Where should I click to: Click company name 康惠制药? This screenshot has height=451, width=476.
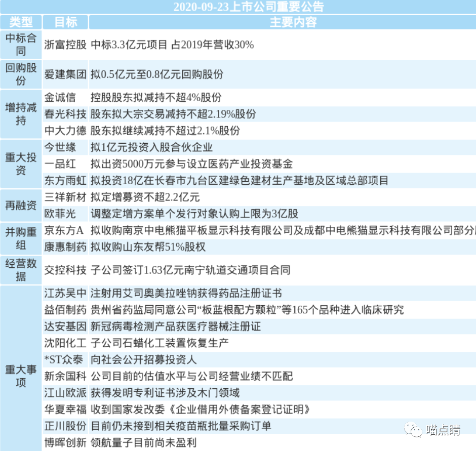tap(65, 247)
